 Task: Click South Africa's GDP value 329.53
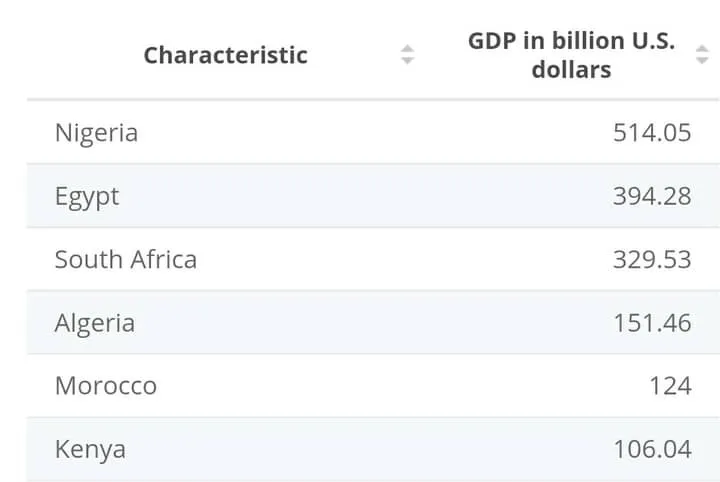(x=652, y=259)
